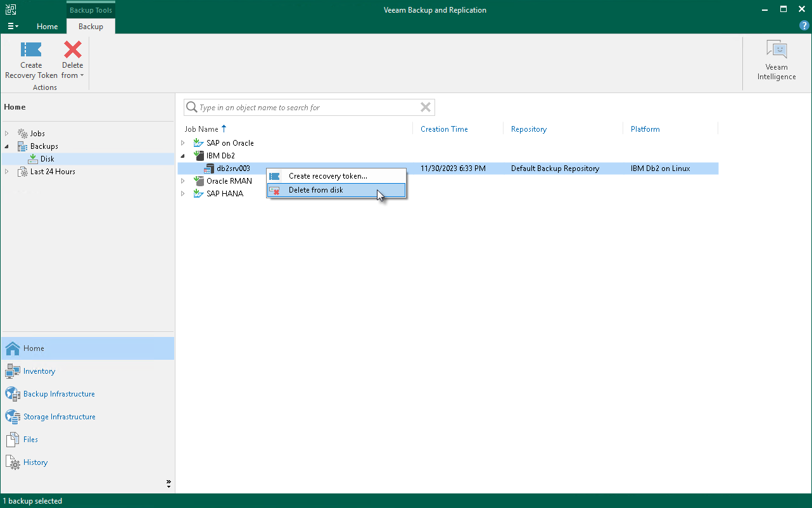Focus the object name search field
Screen dimensions: 812x508
309,108
